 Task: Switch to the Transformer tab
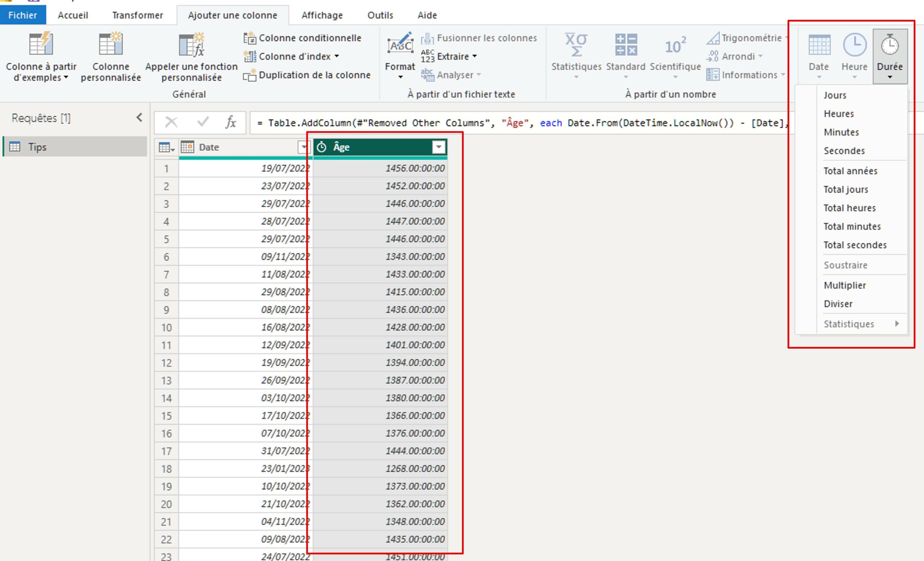(138, 15)
